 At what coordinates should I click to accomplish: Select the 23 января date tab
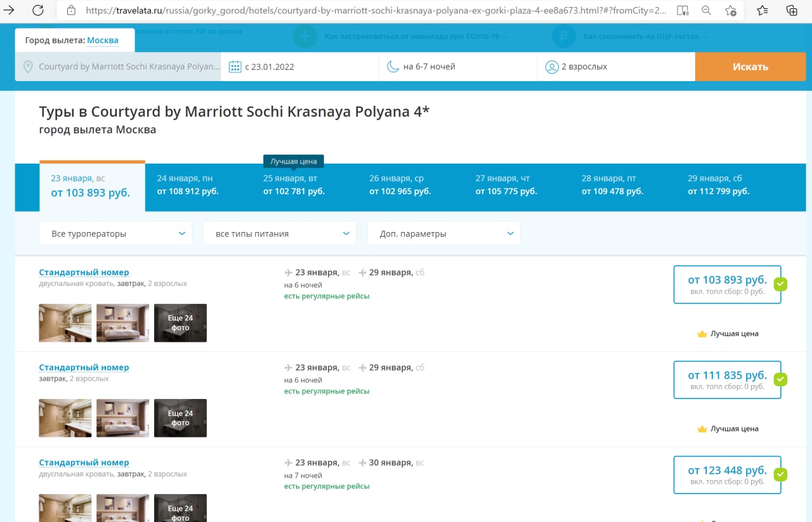pos(92,186)
